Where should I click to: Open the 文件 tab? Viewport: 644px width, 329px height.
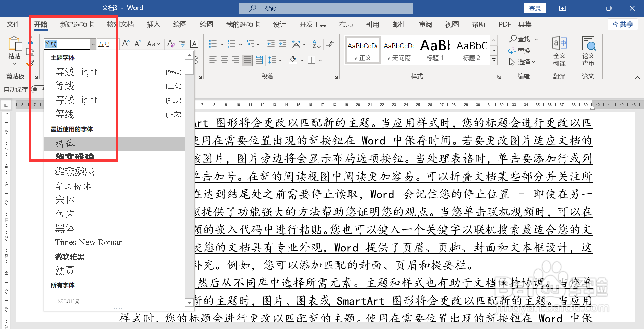coord(13,24)
